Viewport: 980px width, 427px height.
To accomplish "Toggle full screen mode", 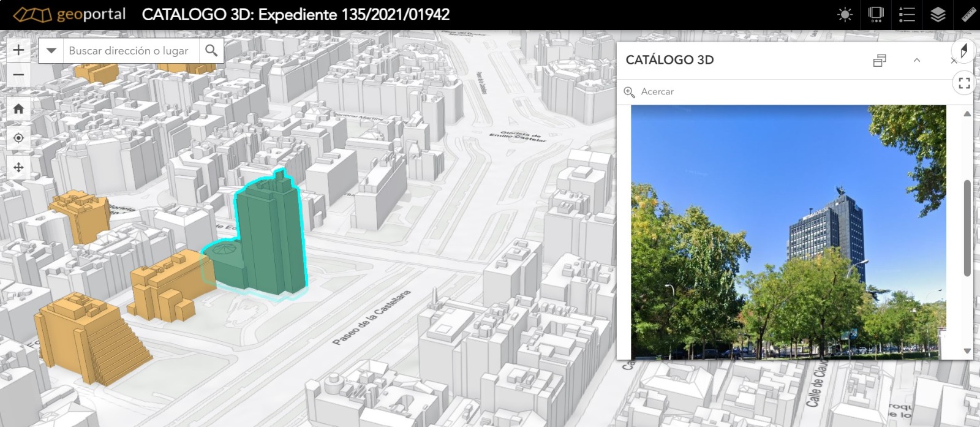I will tap(963, 83).
